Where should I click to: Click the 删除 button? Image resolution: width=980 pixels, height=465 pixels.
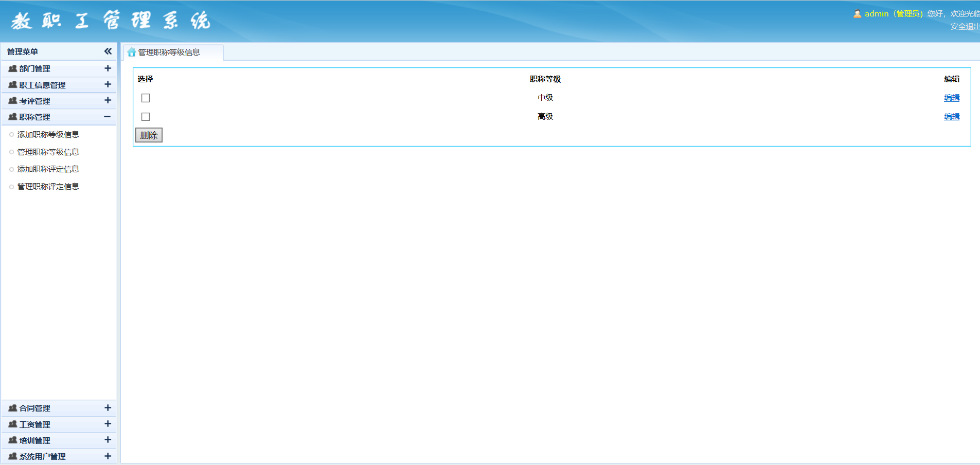point(149,135)
